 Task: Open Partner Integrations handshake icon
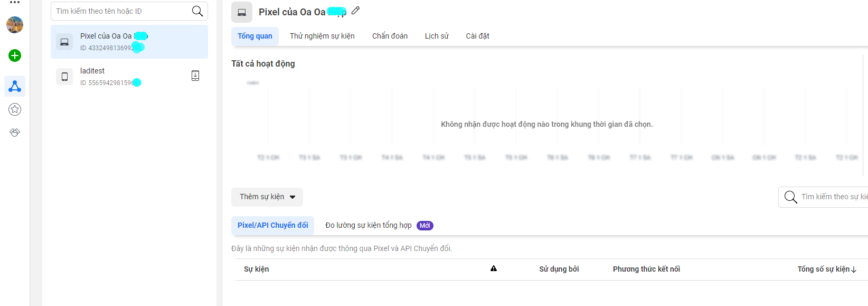click(x=15, y=132)
